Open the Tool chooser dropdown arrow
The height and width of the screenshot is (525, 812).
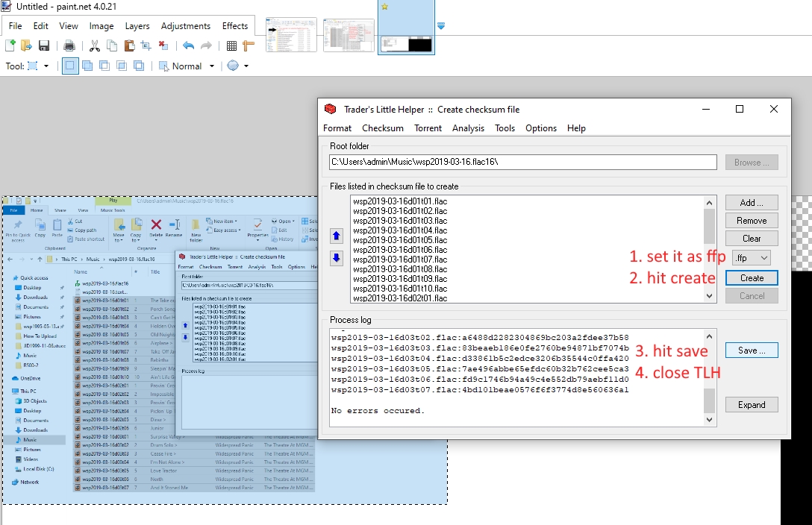coord(46,66)
